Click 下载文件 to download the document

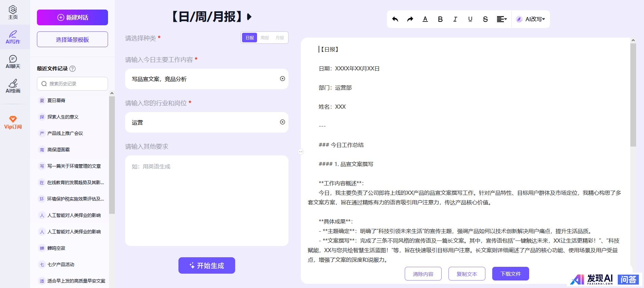510,274
